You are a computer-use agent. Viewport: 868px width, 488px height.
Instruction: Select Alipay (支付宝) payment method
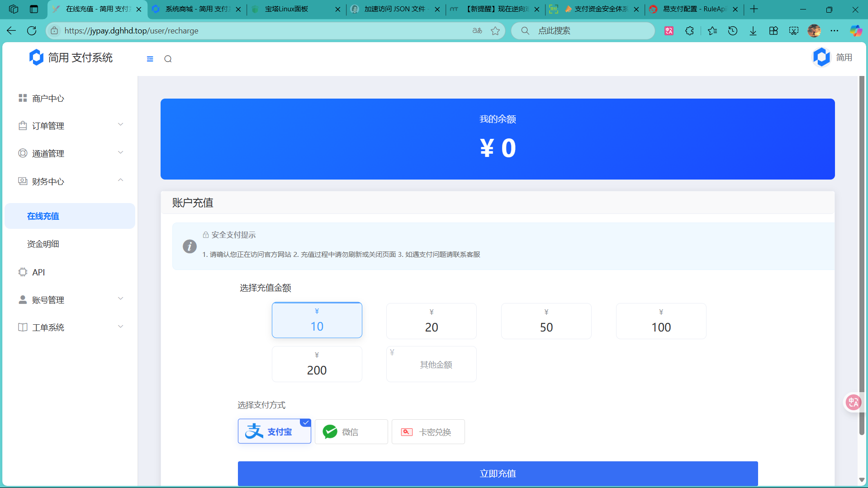click(274, 431)
